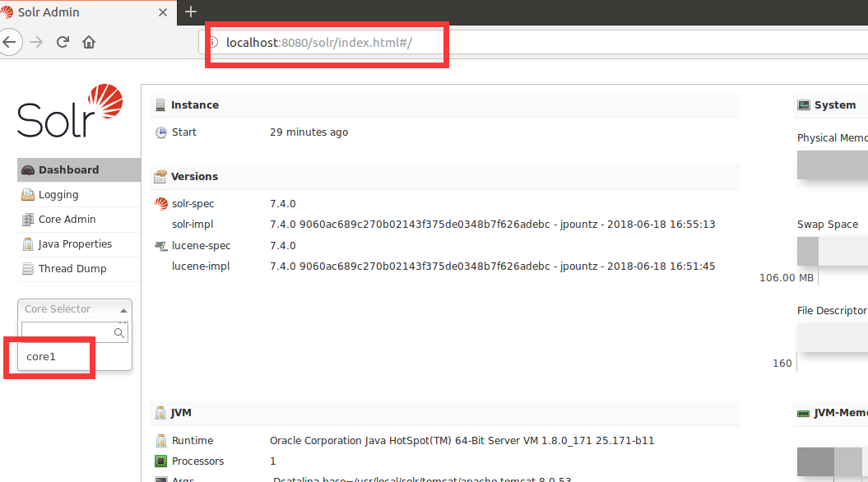
Task: Click the Runtime icon
Action: click(x=161, y=441)
